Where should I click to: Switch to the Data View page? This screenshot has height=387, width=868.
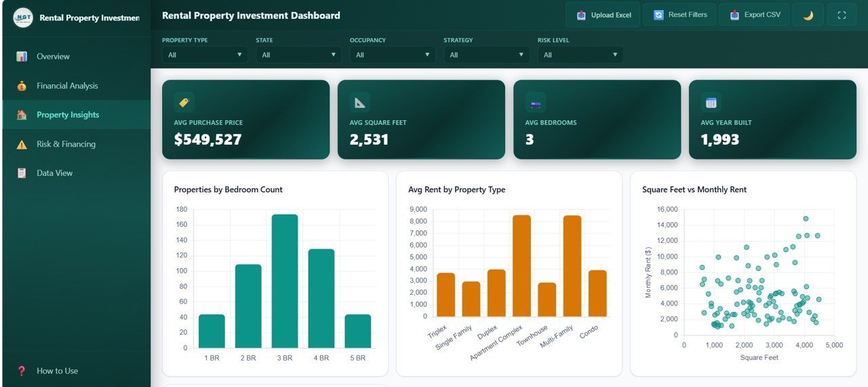tap(54, 173)
